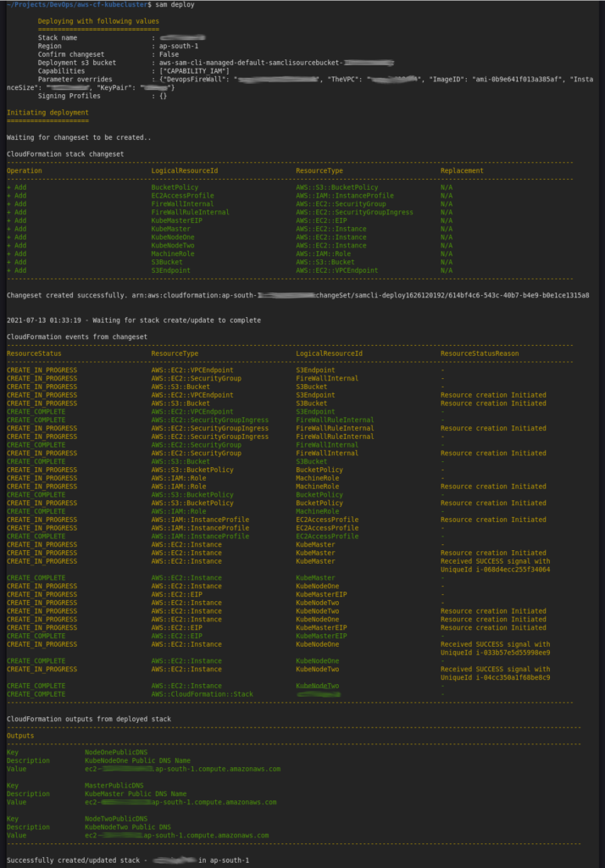Click the Changeset created successfully ARN line
The width and height of the screenshot is (605, 868).
[297, 295]
